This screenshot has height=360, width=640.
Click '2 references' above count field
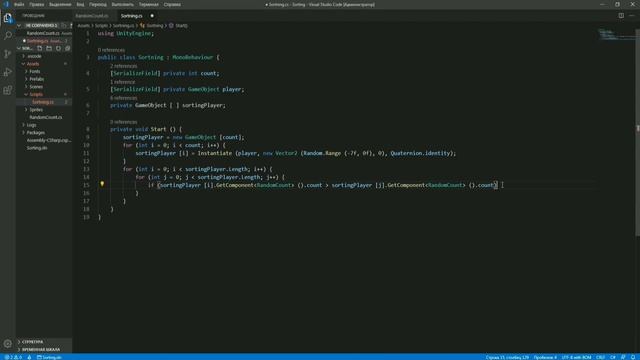[x=124, y=66]
